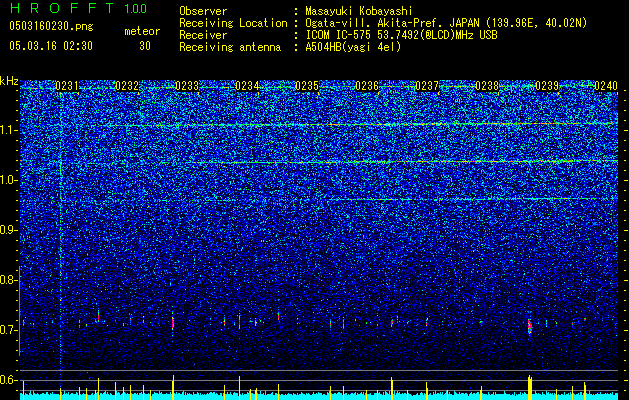
Task: Click the meteor count value 30
Action: point(145,46)
